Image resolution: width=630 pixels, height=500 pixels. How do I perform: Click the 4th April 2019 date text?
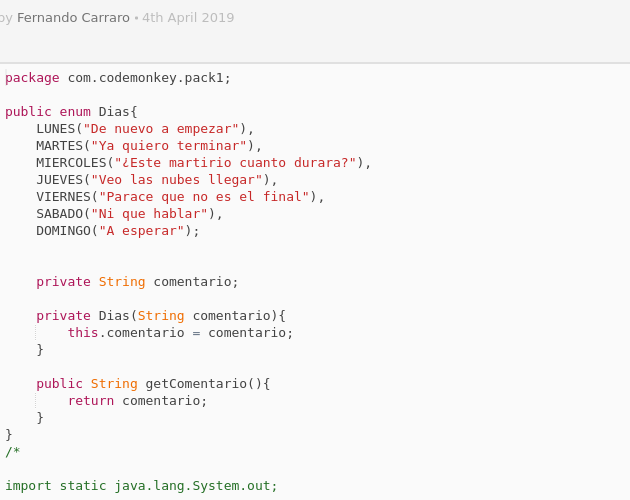(188, 18)
